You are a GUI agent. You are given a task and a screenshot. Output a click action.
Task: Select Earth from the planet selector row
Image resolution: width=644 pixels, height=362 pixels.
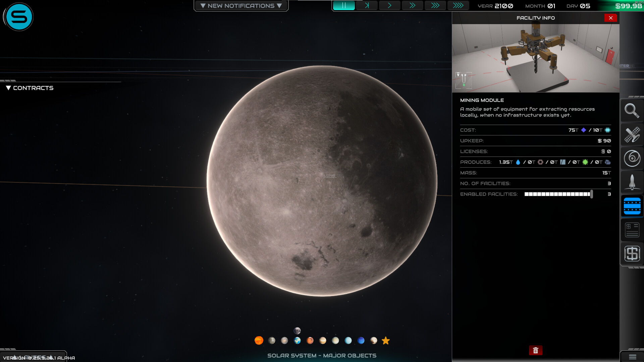[x=297, y=341]
